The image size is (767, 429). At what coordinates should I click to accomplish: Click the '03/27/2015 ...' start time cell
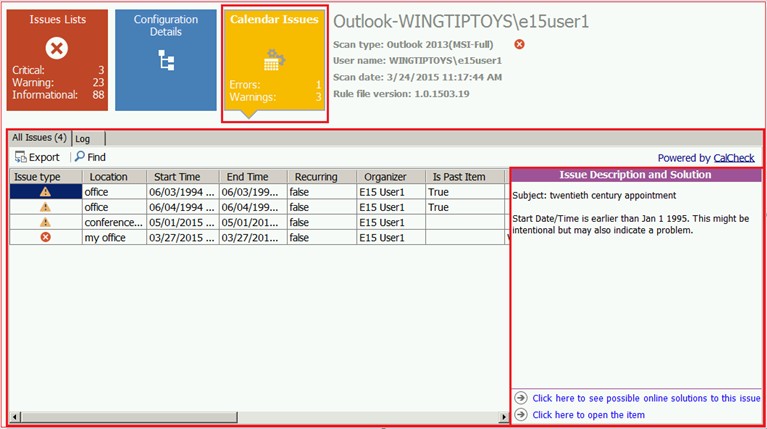183,237
